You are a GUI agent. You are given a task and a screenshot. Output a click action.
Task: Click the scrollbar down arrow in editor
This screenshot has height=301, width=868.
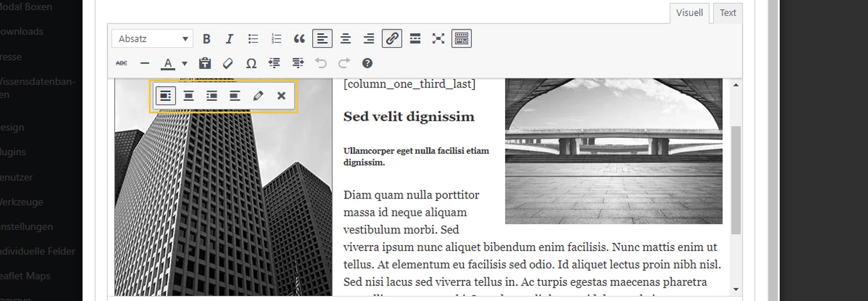pos(735,290)
